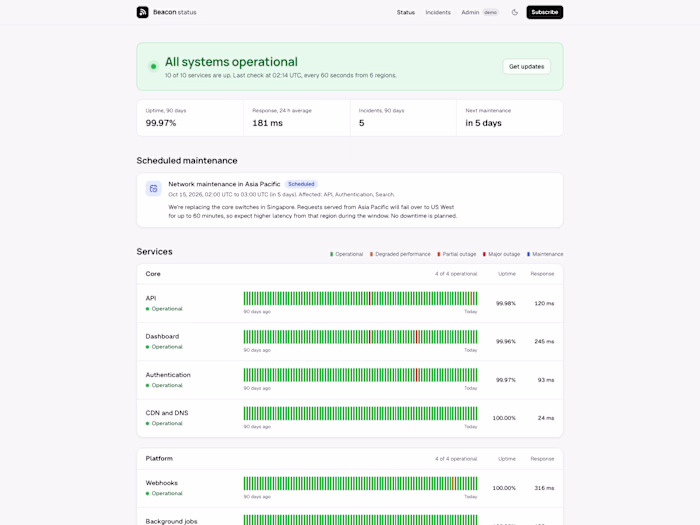The image size is (700, 525).
Task: Click the Scheduled badge
Action: (x=301, y=184)
